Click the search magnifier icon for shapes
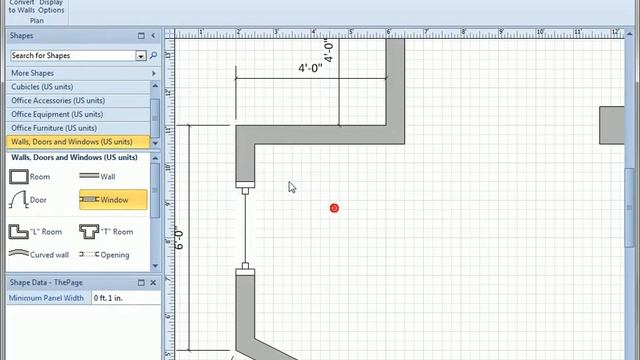The image size is (640, 360). [x=153, y=55]
